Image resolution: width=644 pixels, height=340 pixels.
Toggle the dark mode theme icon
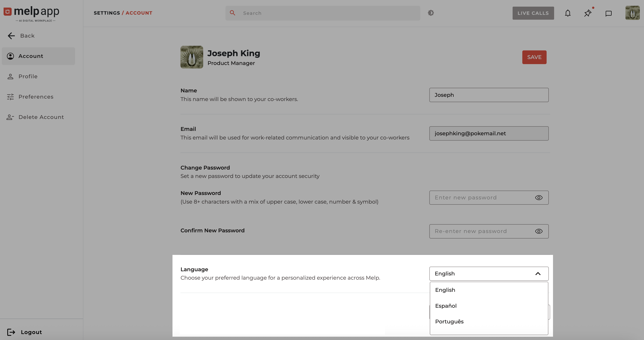[430, 13]
